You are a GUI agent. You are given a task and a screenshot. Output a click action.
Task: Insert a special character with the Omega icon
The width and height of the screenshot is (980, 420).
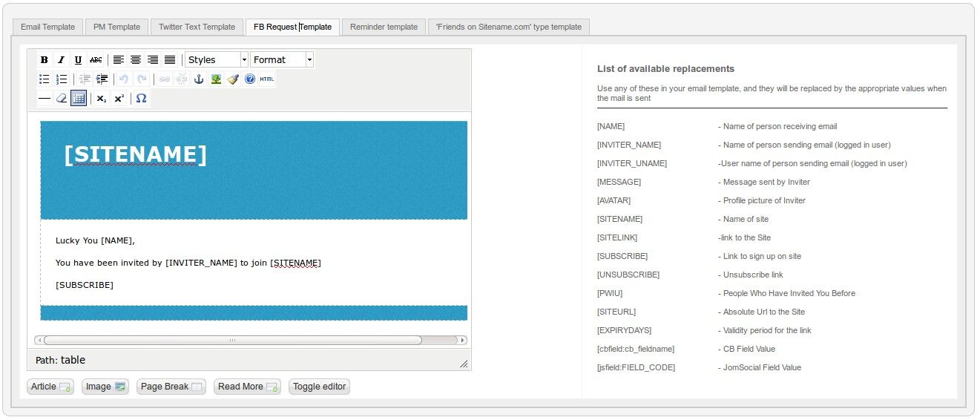(141, 99)
